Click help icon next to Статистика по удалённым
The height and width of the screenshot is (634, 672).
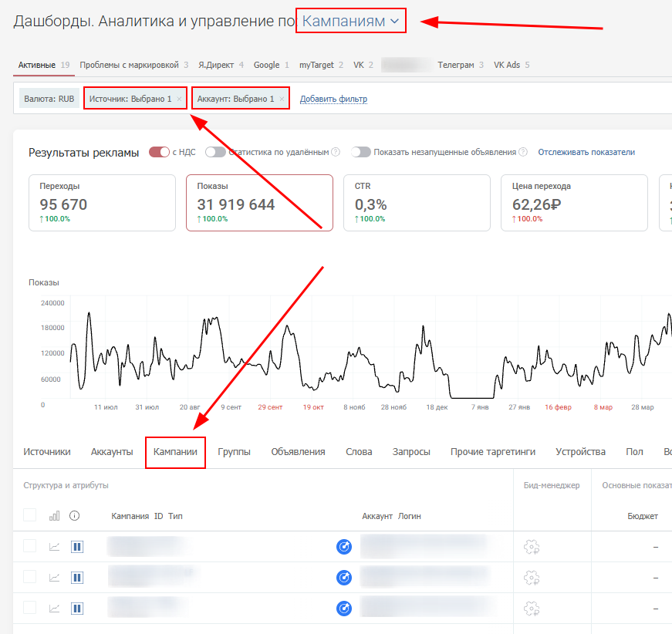point(336,152)
